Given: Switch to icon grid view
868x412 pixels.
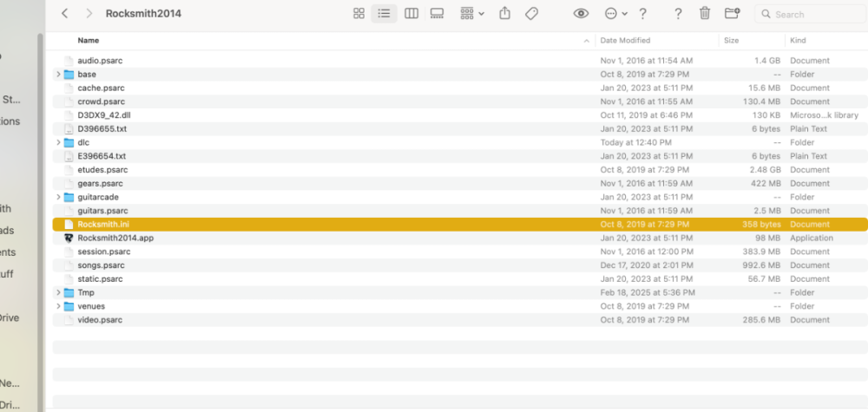Looking at the screenshot, I should 358,14.
